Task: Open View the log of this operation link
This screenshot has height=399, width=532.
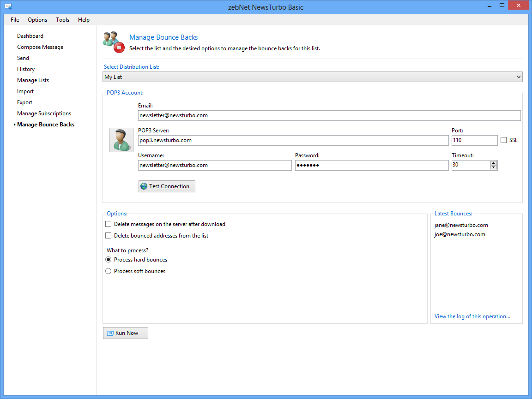Action: (x=472, y=316)
